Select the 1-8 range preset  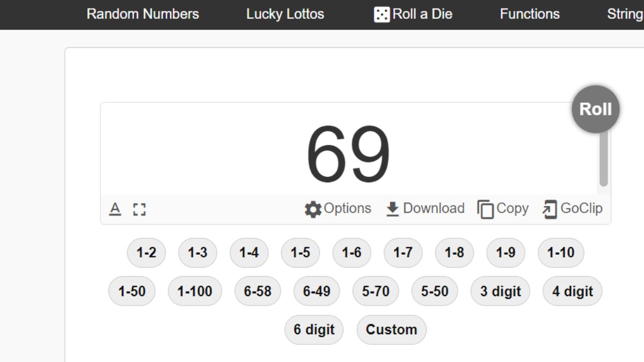coord(455,253)
